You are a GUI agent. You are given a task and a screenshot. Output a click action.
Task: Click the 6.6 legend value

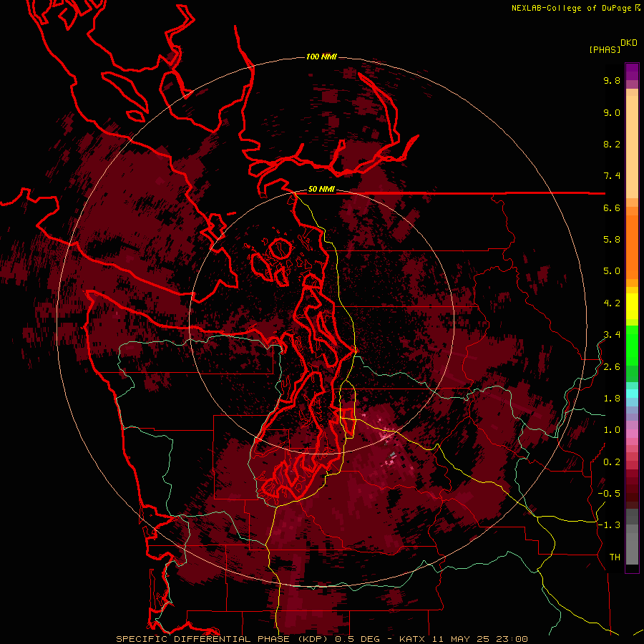(x=612, y=208)
